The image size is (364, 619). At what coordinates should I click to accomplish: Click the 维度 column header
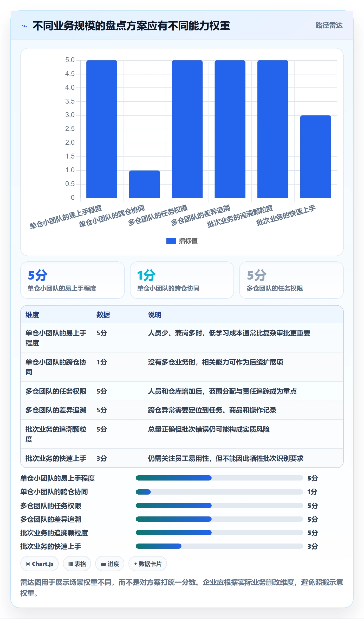tap(32, 315)
